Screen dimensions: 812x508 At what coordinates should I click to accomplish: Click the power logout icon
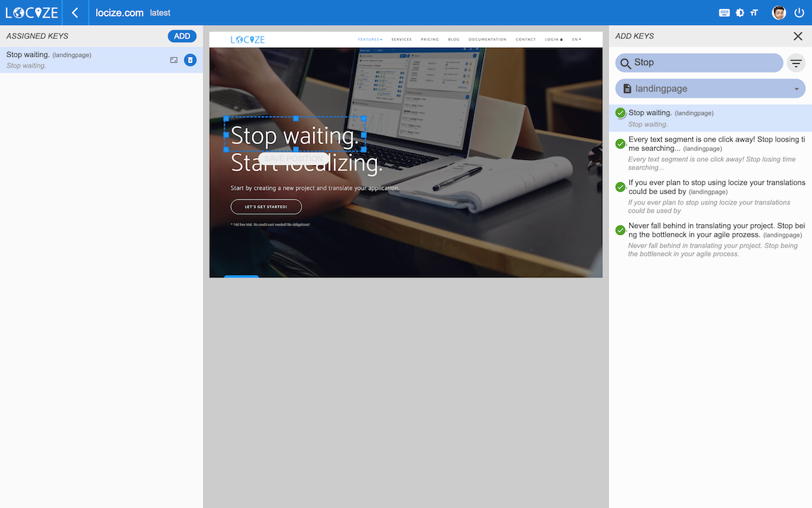tap(799, 13)
